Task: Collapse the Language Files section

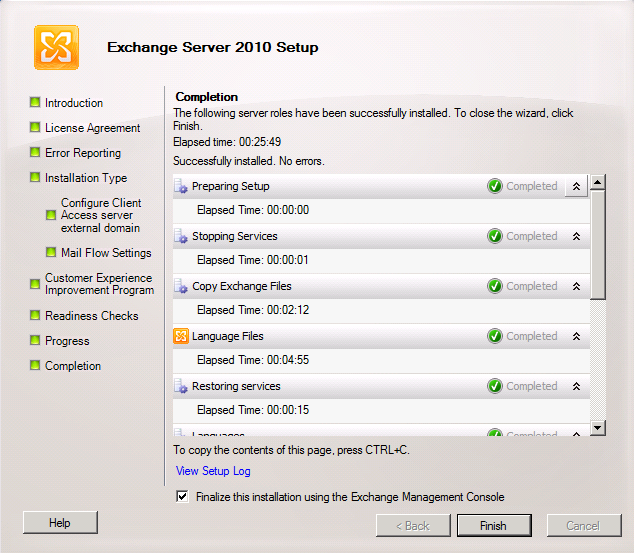Action: tap(576, 336)
